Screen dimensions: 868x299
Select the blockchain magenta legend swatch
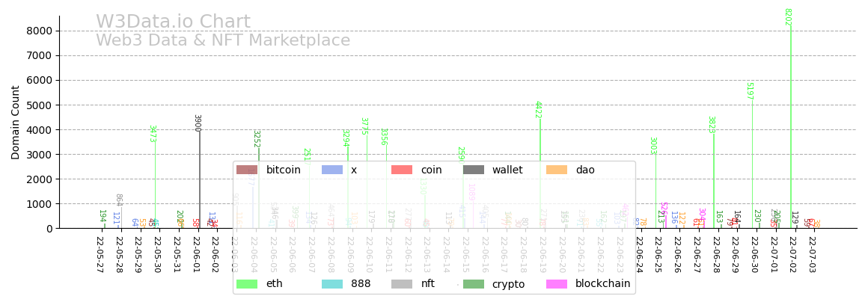coord(557,284)
